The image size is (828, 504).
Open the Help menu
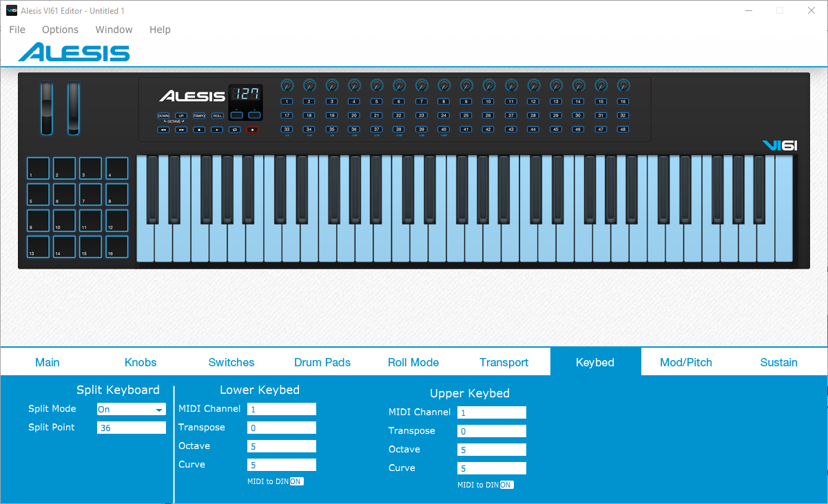click(160, 30)
